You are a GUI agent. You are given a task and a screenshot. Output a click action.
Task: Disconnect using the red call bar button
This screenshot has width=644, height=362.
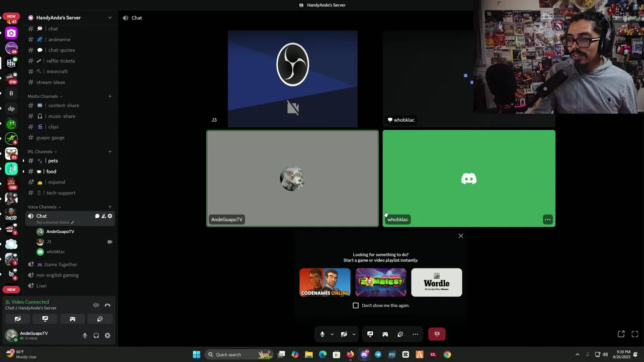[437, 334]
